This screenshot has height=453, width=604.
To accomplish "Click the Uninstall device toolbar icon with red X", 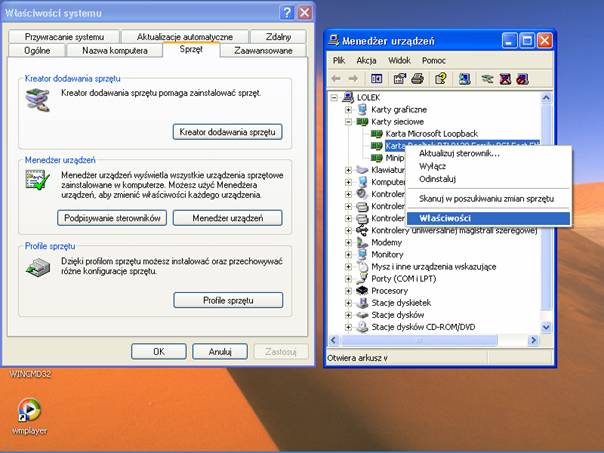I will (x=505, y=79).
